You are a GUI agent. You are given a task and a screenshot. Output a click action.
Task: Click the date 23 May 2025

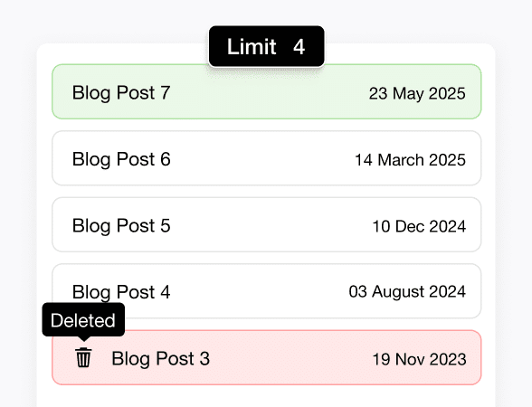(x=417, y=93)
